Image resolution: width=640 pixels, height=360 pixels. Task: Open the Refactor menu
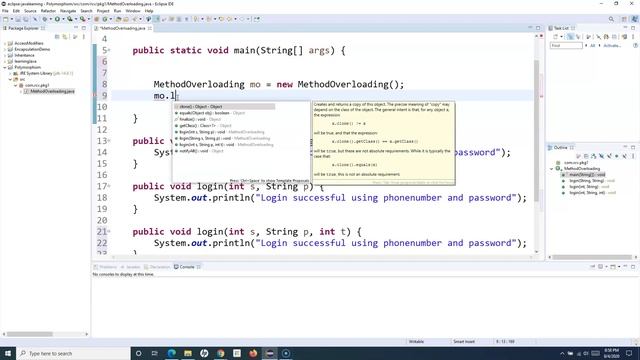coord(48,11)
